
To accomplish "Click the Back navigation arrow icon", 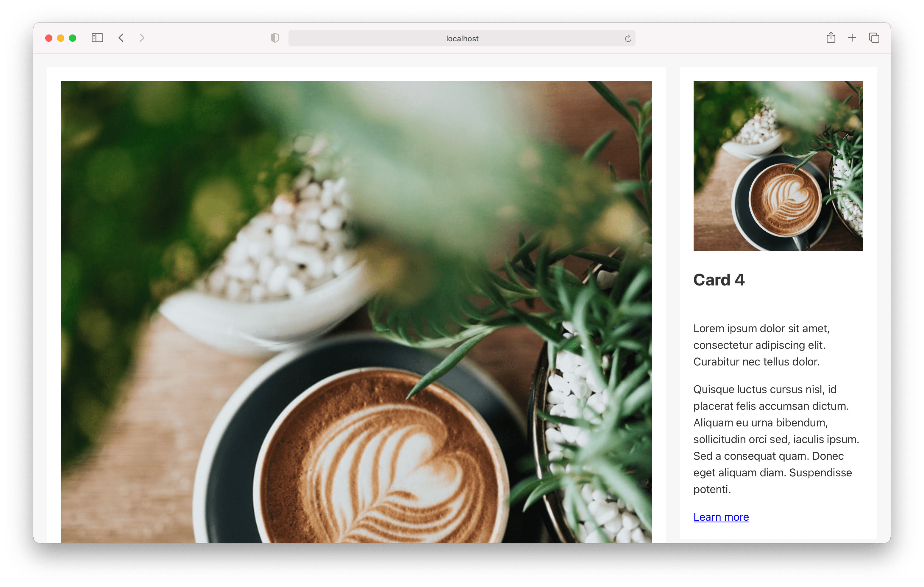I will point(121,38).
